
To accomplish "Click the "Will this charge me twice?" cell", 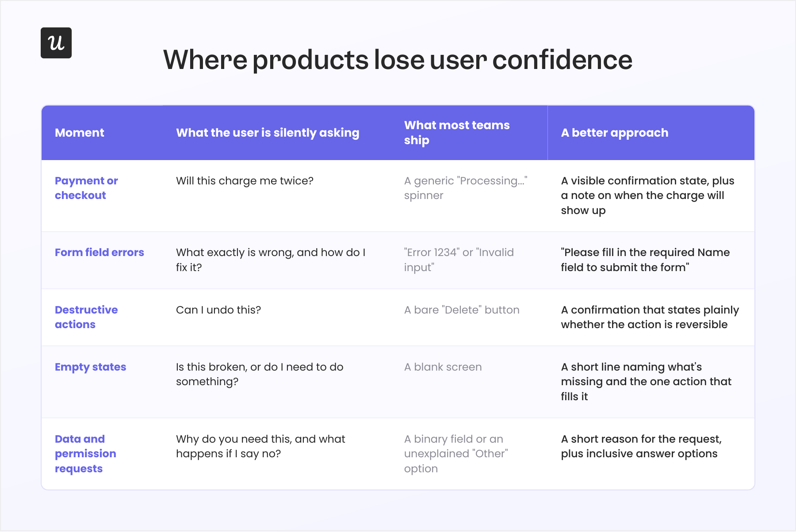I will pyautogui.click(x=245, y=181).
